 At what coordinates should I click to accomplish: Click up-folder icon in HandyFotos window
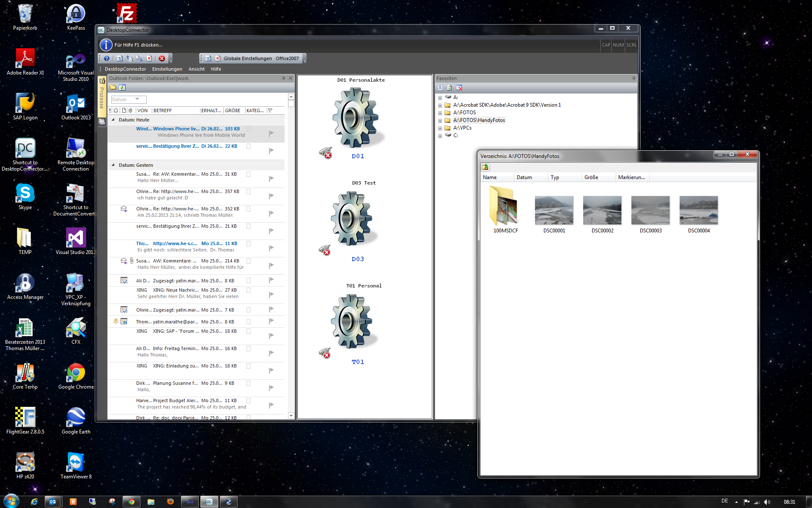[485, 167]
